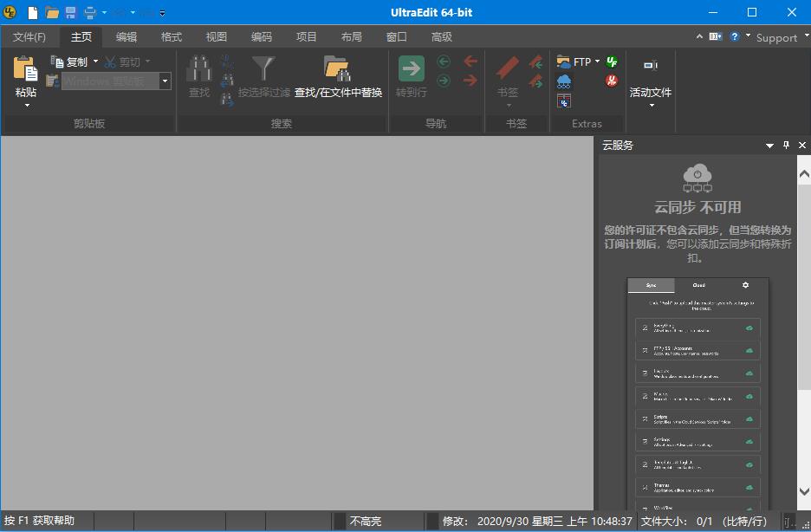The width and height of the screenshot is (811, 532).
Task: Save the file with the floppy disk icon
Action: point(71,12)
